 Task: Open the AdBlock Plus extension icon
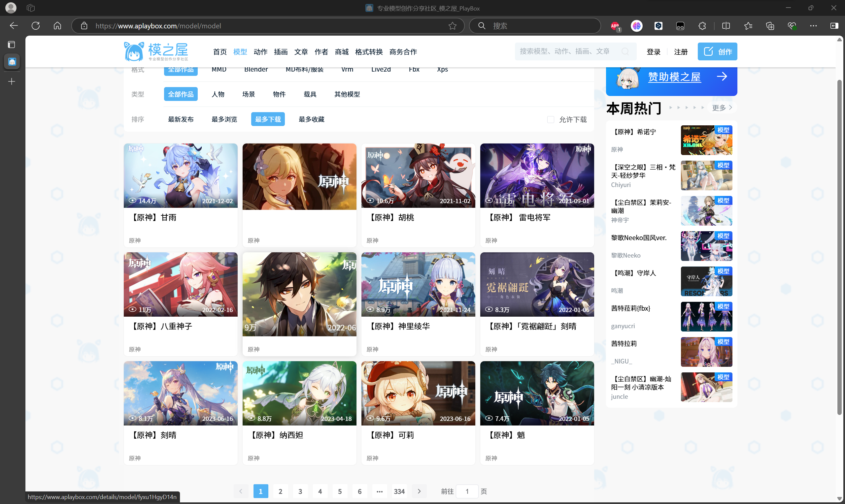(615, 26)
